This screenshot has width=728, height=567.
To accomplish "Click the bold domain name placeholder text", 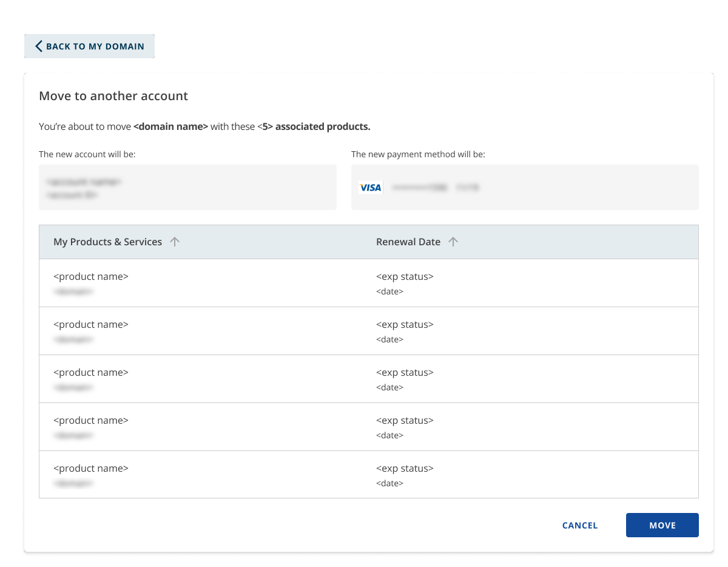I will (169, 126).
